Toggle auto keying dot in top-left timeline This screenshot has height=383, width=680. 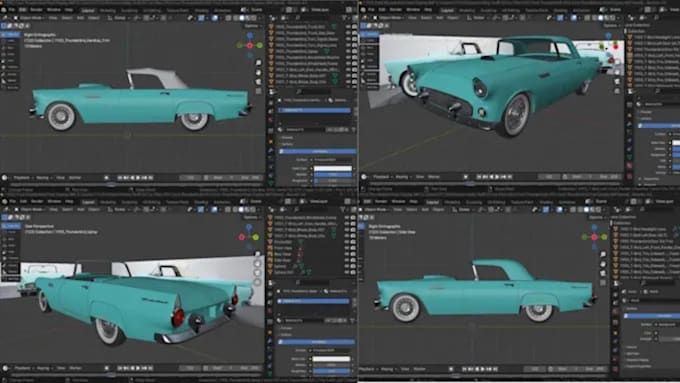pyautogui.click(x=106, y=178)
